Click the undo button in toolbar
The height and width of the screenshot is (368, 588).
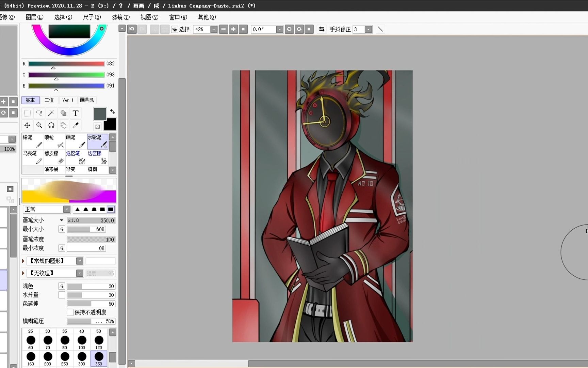[132, 29]
